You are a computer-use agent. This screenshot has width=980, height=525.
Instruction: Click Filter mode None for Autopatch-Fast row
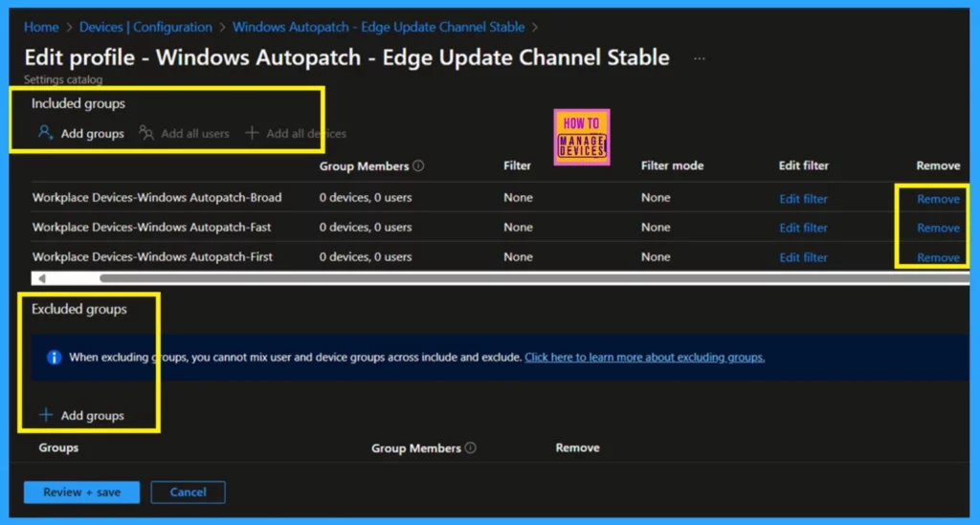[656, 228]
